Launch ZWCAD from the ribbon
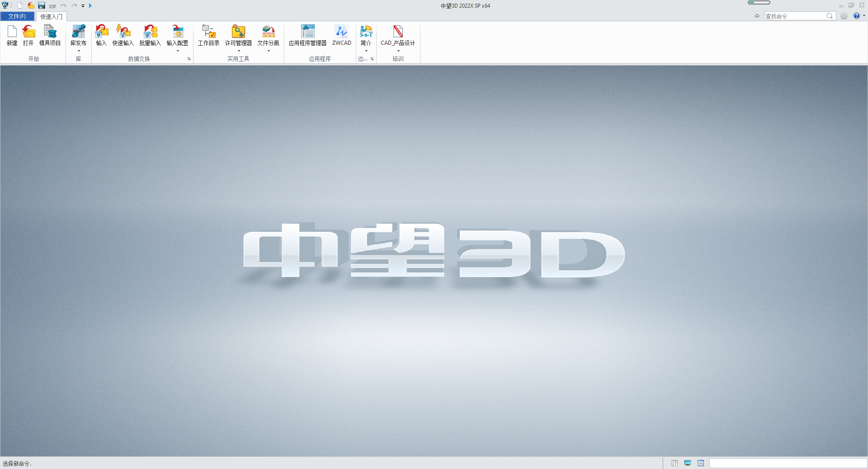This screenshot has height=469, width=868. (341, 35)
